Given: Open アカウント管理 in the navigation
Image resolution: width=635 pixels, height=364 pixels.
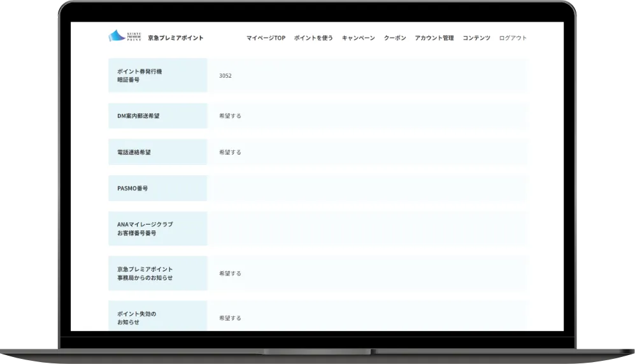Looking at the screenshot, I should (434, 38).
